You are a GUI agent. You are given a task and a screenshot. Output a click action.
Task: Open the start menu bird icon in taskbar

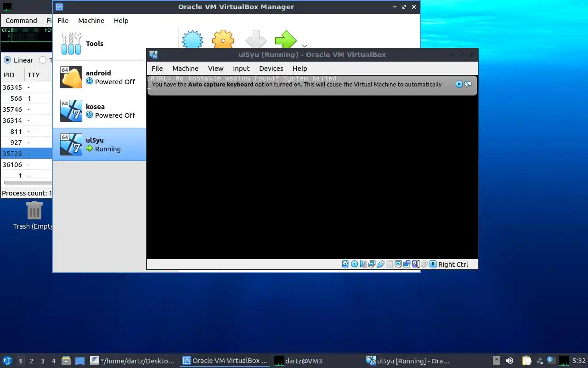click(x=7, y=361)
